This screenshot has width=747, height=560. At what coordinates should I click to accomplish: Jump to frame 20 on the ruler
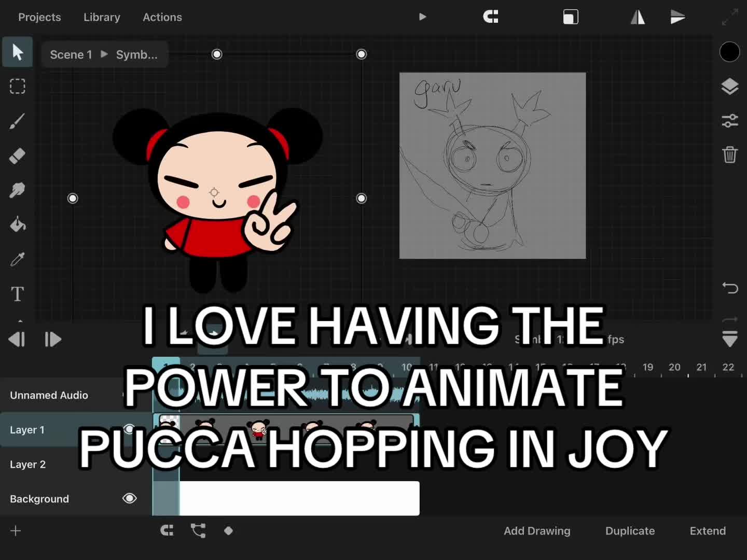pos(674,367)
